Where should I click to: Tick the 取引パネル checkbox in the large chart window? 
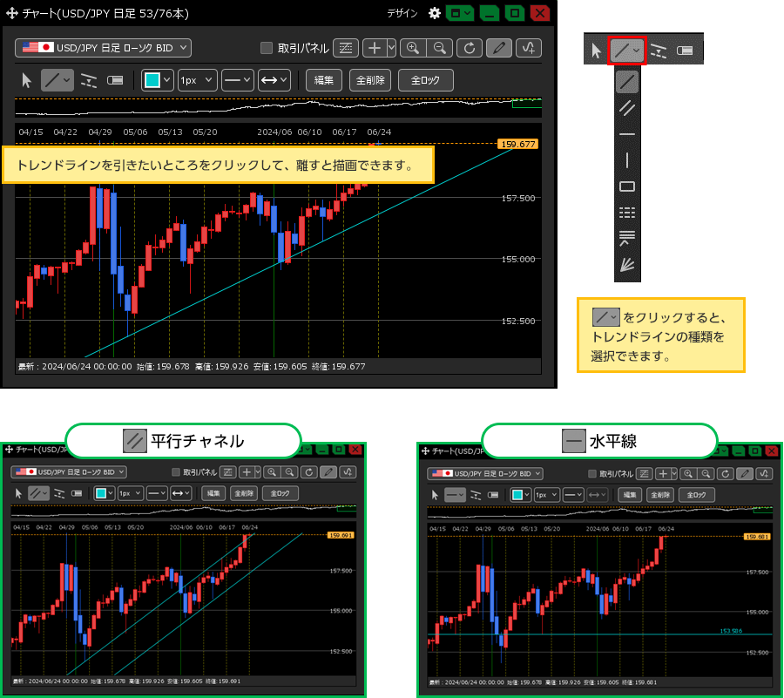[267, 48]
